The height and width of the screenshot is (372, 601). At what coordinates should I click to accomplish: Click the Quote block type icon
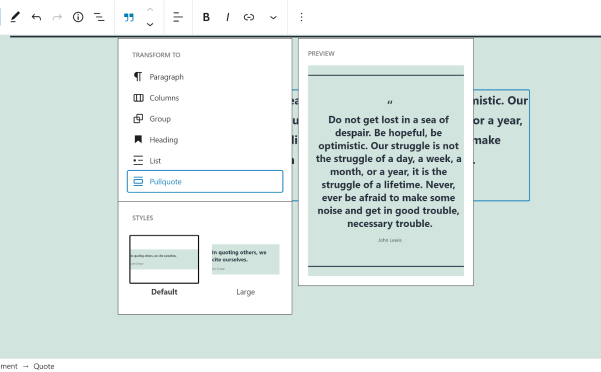coord(129,18)
